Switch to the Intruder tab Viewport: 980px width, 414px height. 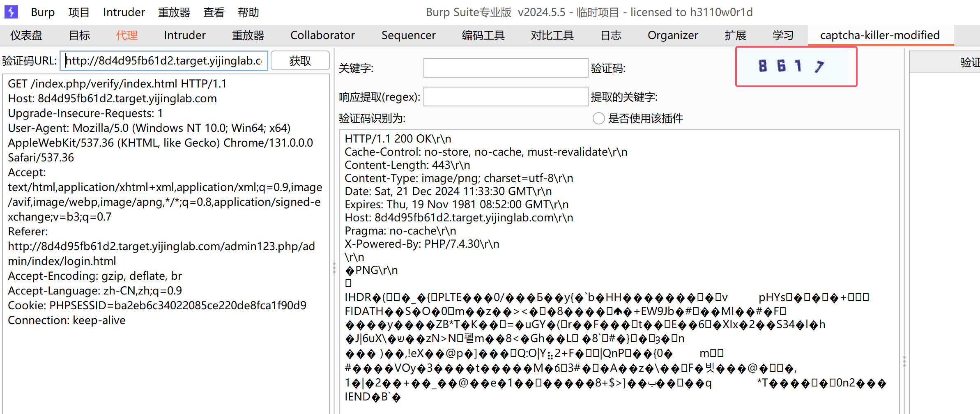click(184, 35)
